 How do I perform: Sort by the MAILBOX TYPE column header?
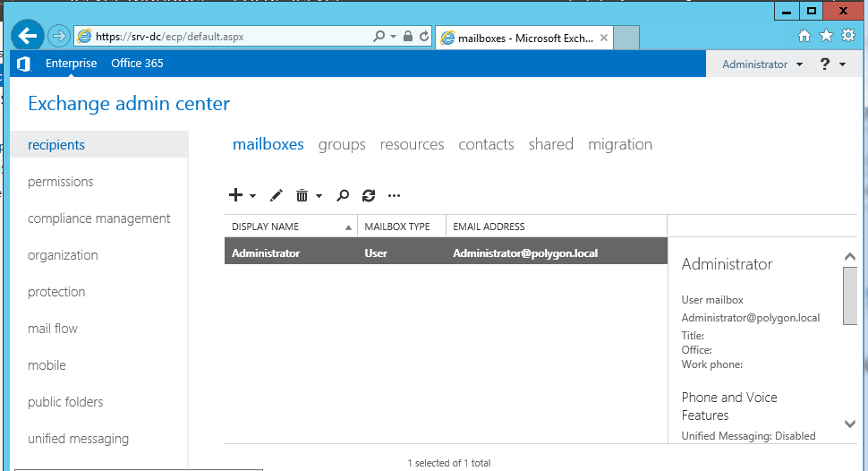[x=402, y=226]
